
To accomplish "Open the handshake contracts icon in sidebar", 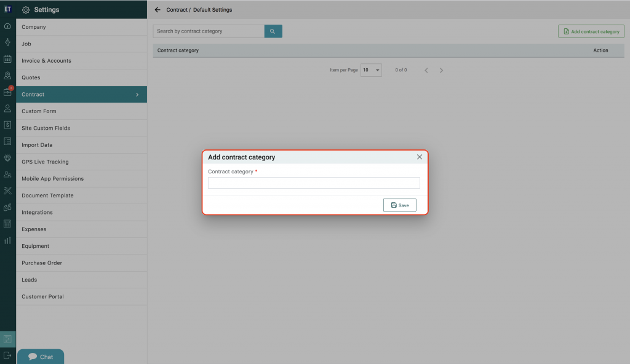I will (7, 158).
